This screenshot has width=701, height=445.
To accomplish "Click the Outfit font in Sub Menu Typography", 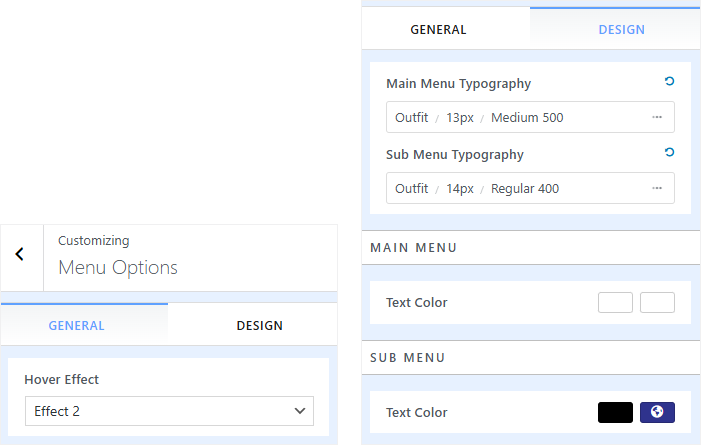I will [x=411, y=188].
